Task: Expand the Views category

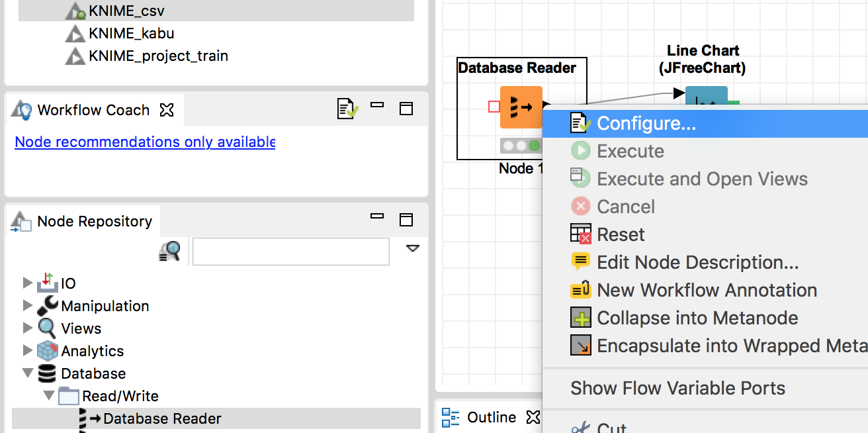Action: [x=27, y=328]
